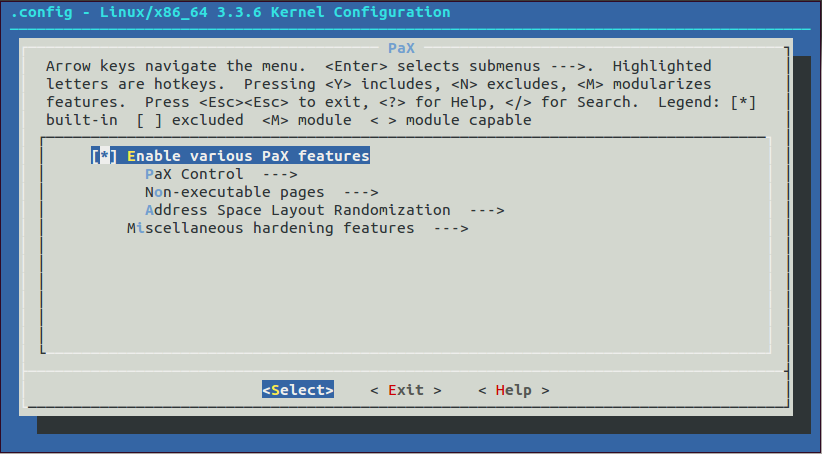
Task: Open the Non-executable pages submenu
Action: click(x=235, y=192)
